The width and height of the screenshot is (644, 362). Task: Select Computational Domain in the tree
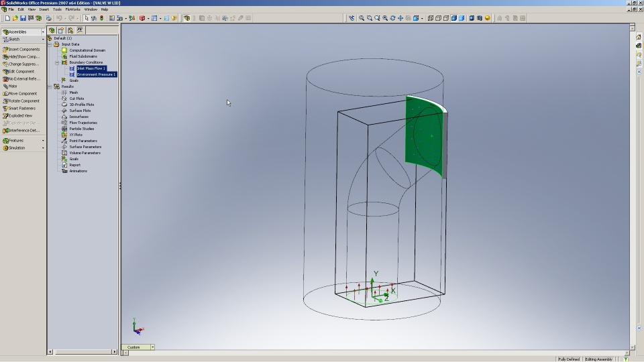click(87, 50)
